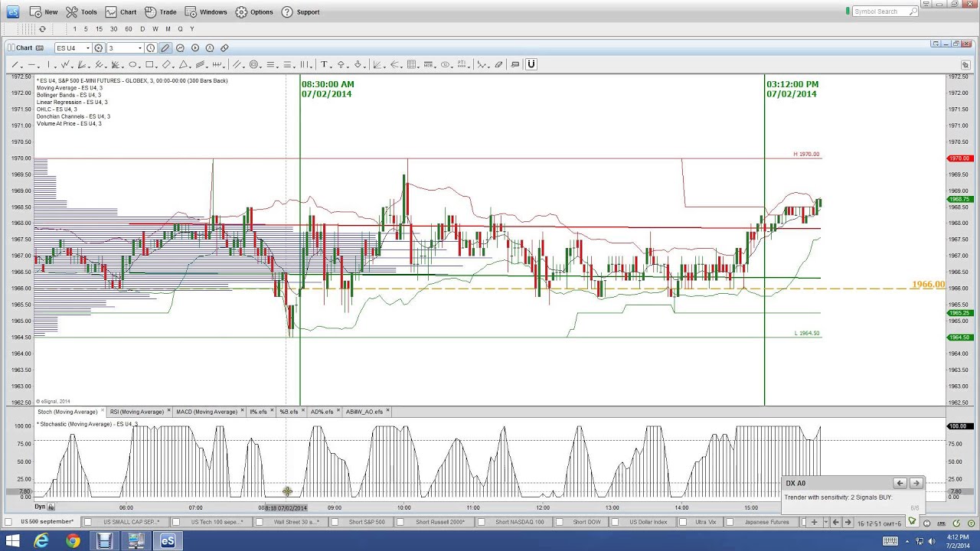
Task: Close the Stoch (Moving Average) tab
Action: pos(103,412)
